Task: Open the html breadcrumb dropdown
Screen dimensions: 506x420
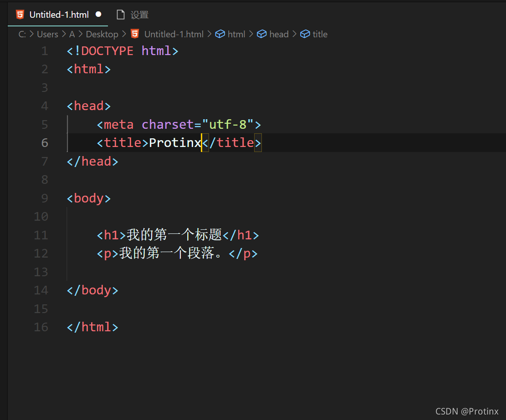Action: (x=236, y=34)
